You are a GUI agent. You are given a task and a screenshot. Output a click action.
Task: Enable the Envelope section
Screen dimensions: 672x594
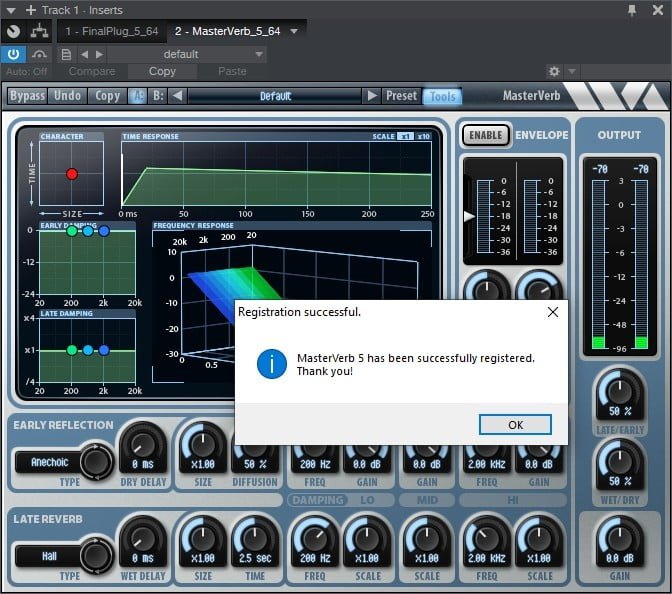486,135
